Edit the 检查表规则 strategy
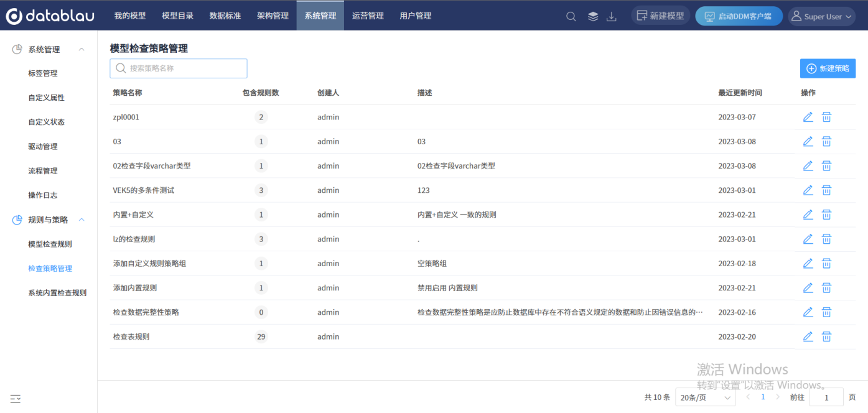 808,336
